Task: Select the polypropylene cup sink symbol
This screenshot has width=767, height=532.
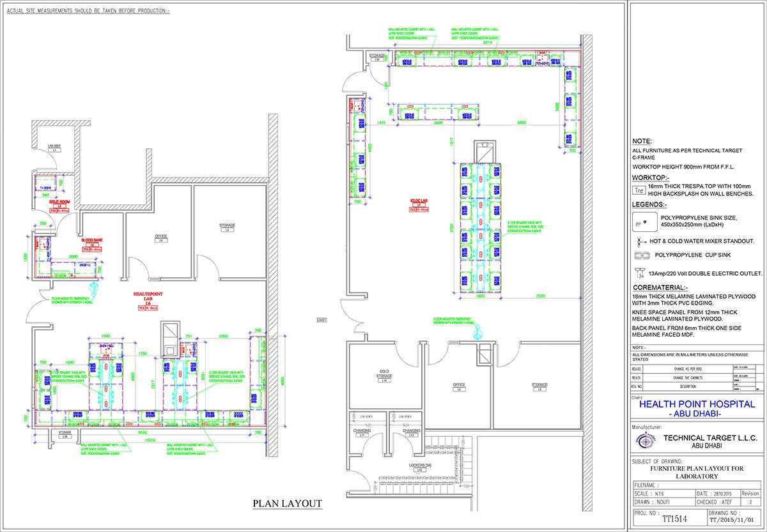Action: click(x=640, y=255)
